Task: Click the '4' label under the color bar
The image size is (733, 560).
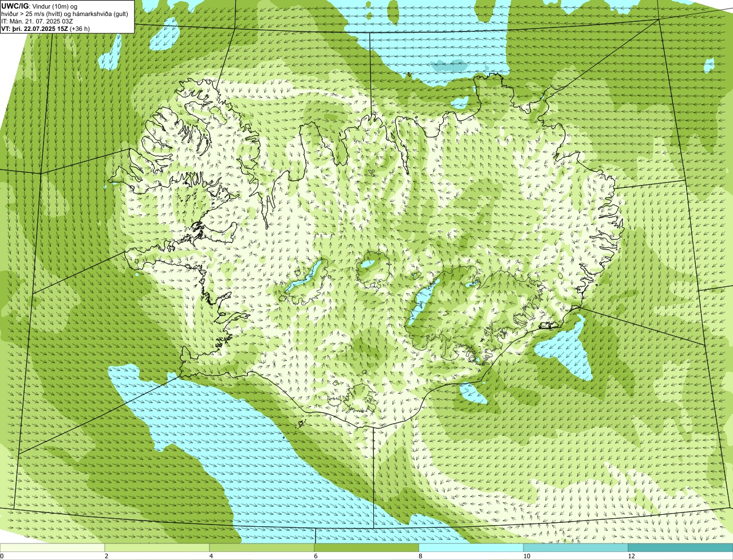Action: (211, 557)
